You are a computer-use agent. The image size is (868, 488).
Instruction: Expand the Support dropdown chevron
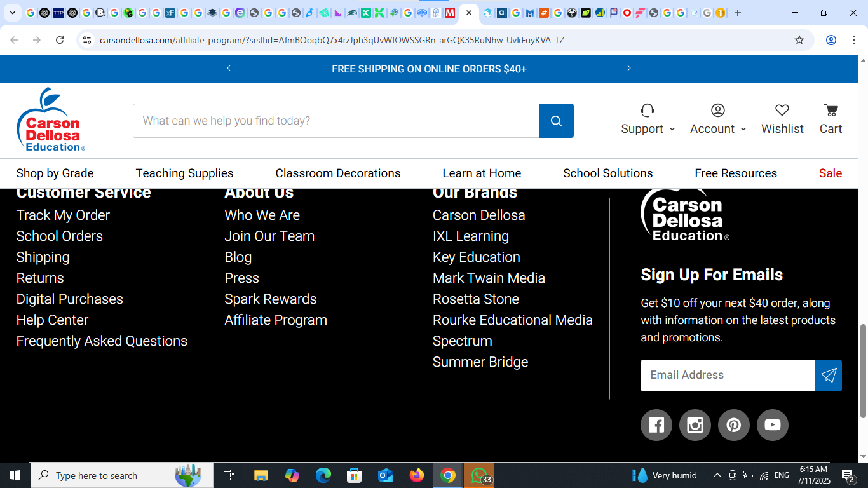tap(672, 129)
